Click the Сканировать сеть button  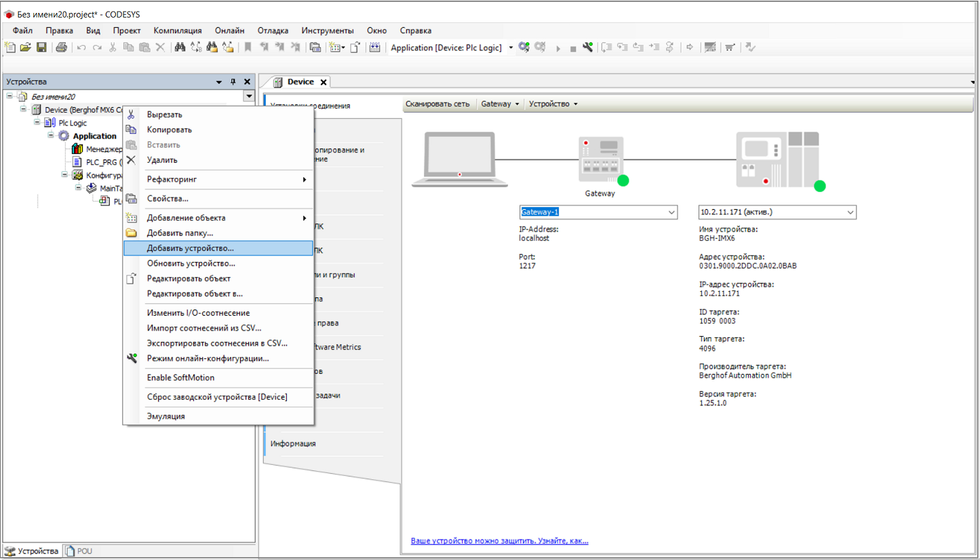coord(437,104)
